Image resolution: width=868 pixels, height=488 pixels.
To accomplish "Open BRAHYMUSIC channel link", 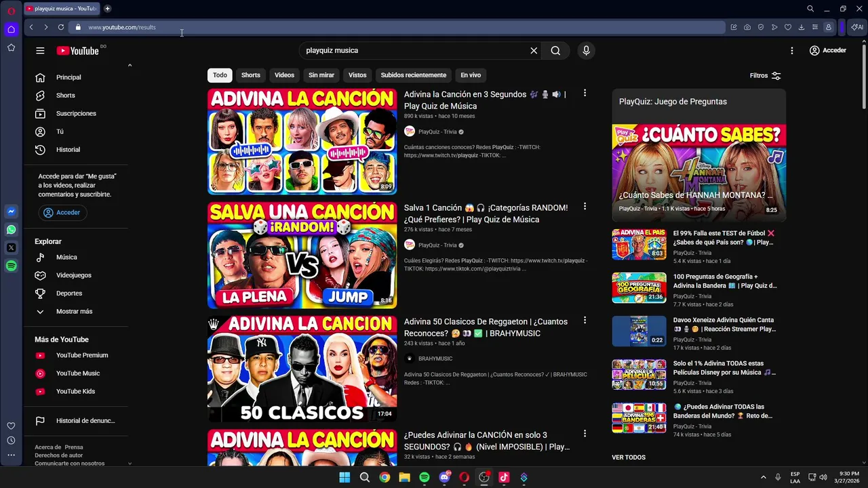I will [435, 359].
